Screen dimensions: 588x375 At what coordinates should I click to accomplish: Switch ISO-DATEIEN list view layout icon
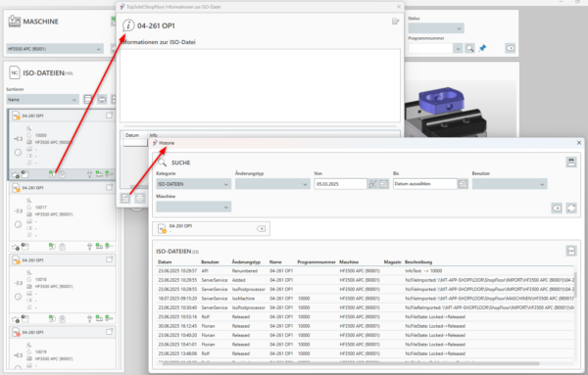tap(88, 99)
